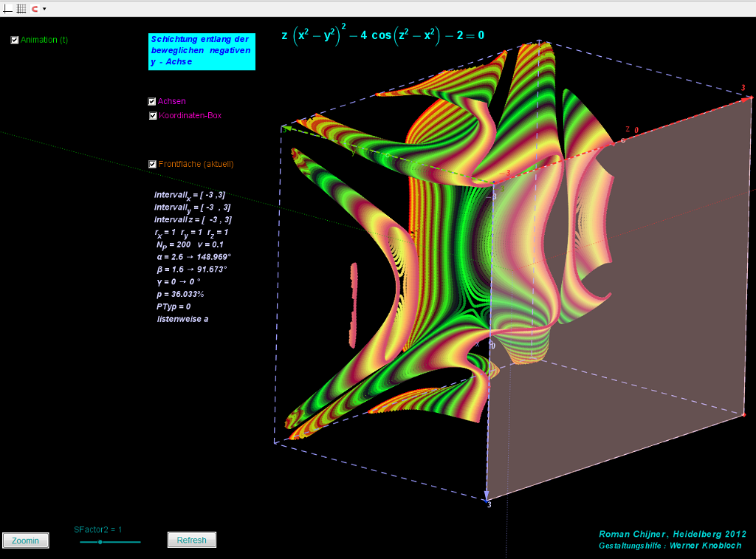Click the red z-axis point labeled 0

[x=623, y=140]
